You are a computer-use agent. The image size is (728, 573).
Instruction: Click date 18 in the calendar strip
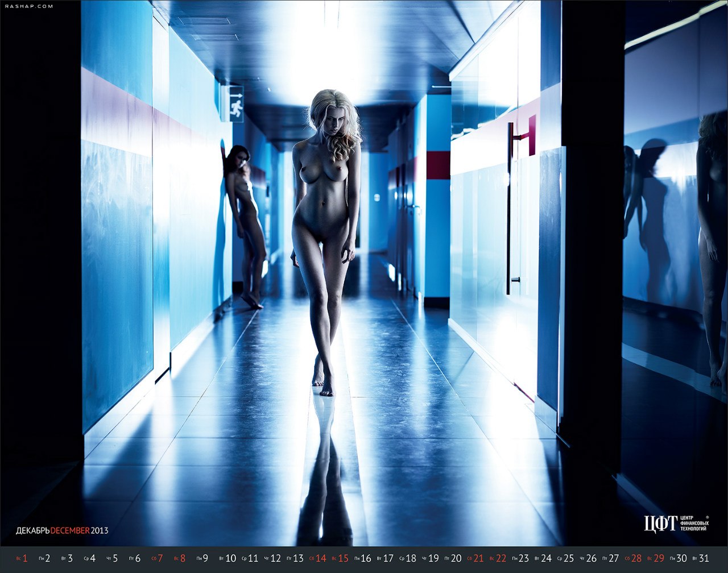[x=411, y=558]
